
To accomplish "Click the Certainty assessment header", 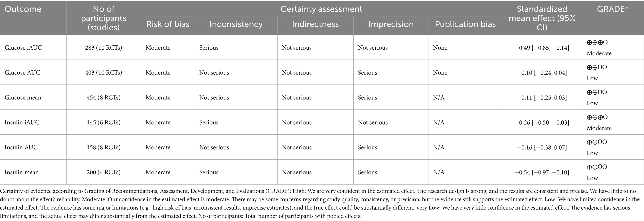I will coord(321,9).
